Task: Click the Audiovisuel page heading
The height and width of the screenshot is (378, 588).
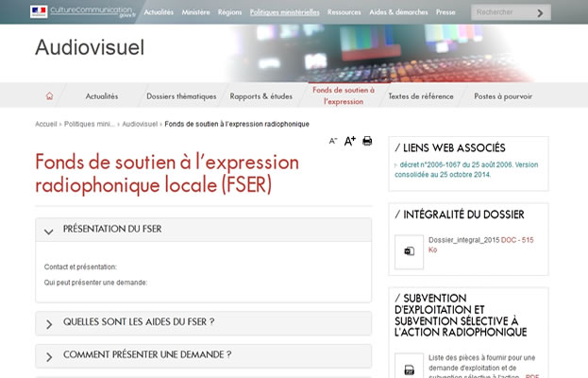Action: pos(90,47)
